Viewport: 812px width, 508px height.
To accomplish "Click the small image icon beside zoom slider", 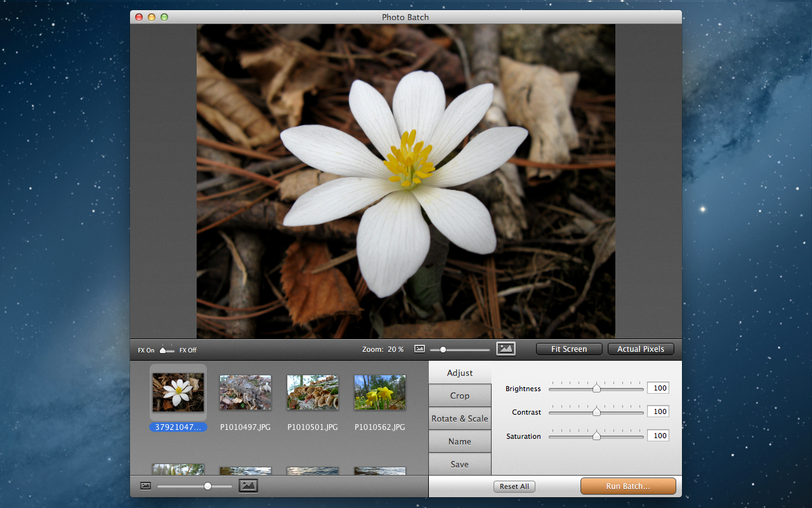I will pyautogui.click(x=419, y=349).
